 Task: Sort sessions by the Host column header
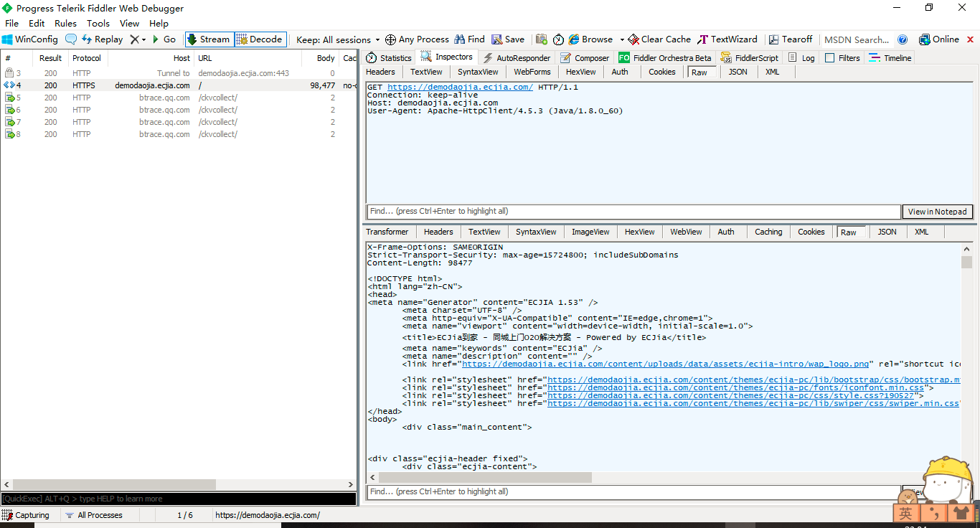[x=151, y=58]
